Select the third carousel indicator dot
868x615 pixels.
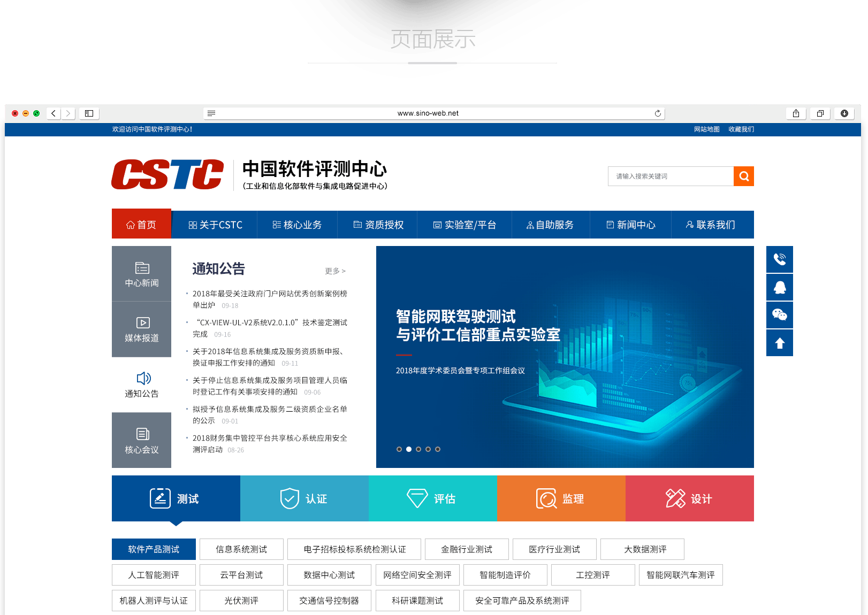[x=418, y=449]
